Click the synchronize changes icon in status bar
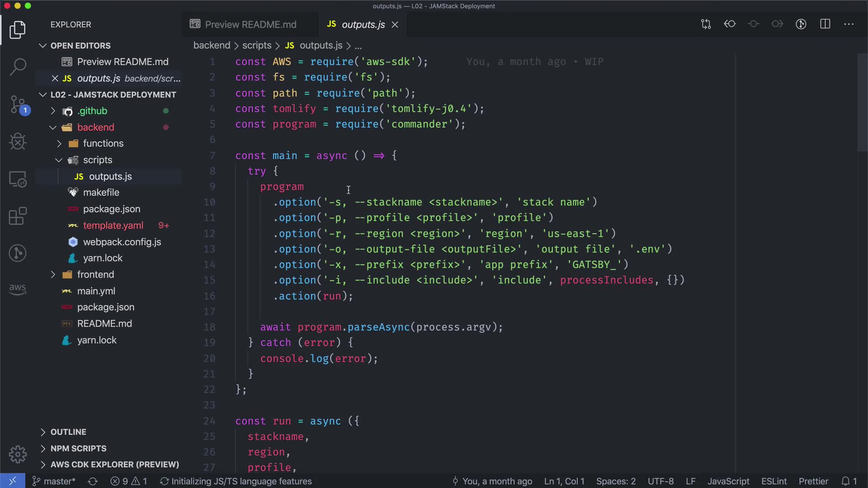 point(93,481)
